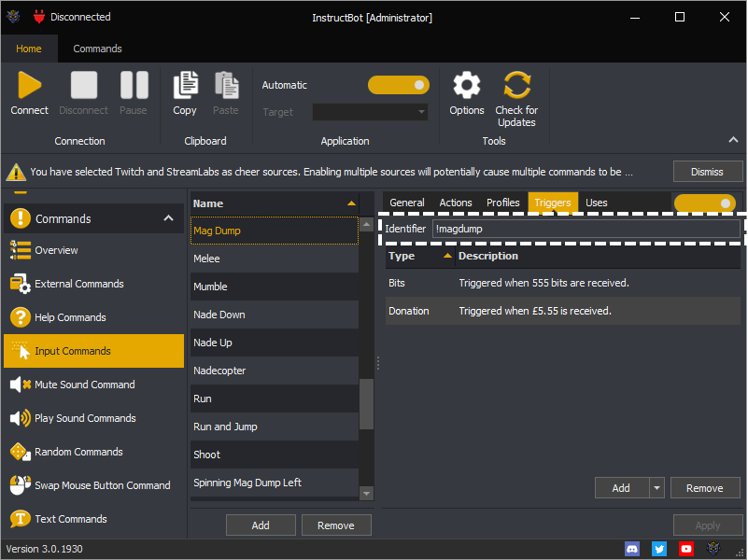This screenshot has width=748, height=560.
Task: Click Remove below the command list
Action: click(336, 525)
